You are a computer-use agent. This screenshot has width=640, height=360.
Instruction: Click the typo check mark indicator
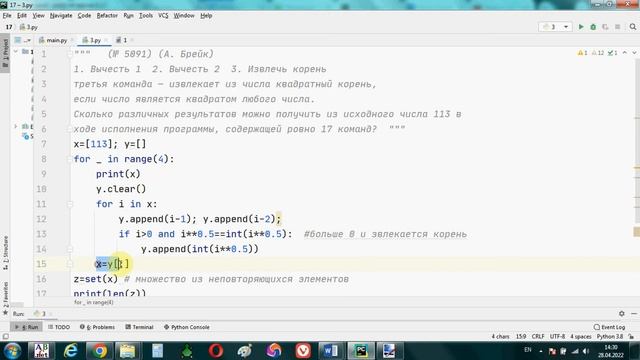(613, 53)
